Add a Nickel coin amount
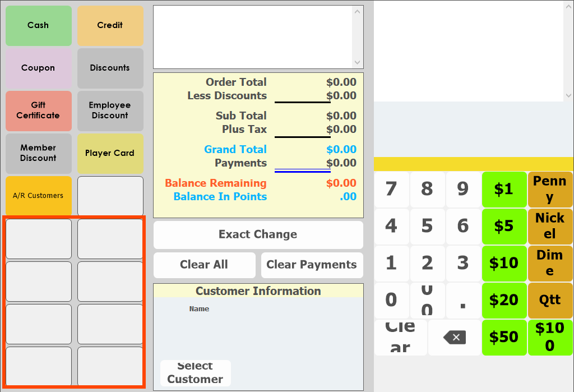The image size is (574, 392). coord(550,226)
